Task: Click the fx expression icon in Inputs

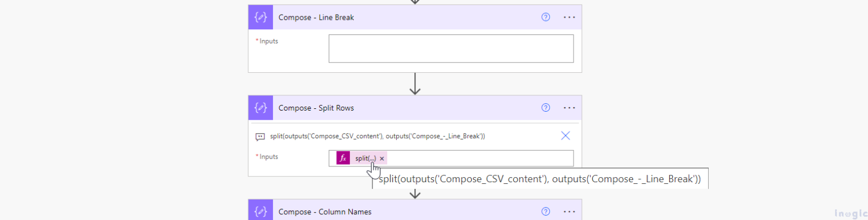Action: click(343, 159)
